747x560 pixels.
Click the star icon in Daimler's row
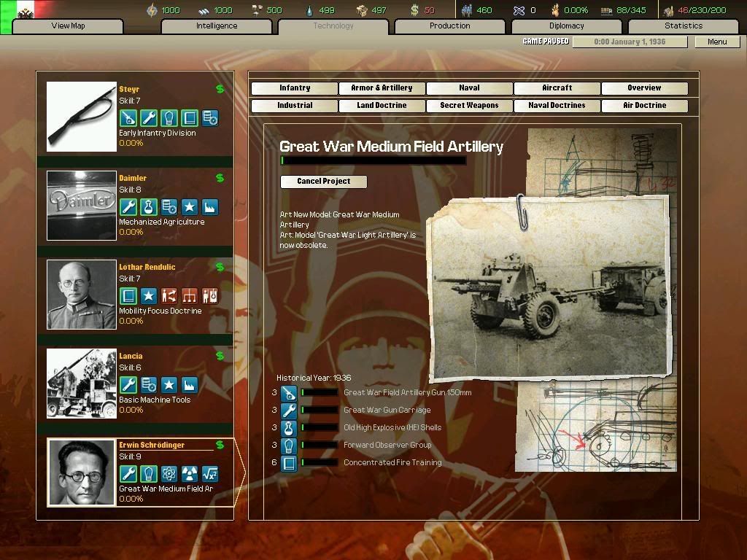(x=190, y=206)
